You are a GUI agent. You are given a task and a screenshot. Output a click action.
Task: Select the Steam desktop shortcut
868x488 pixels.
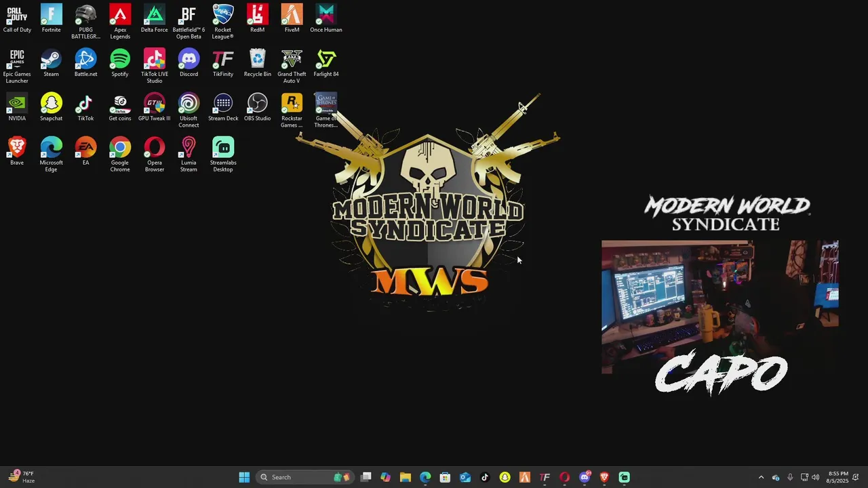[51, 63]
